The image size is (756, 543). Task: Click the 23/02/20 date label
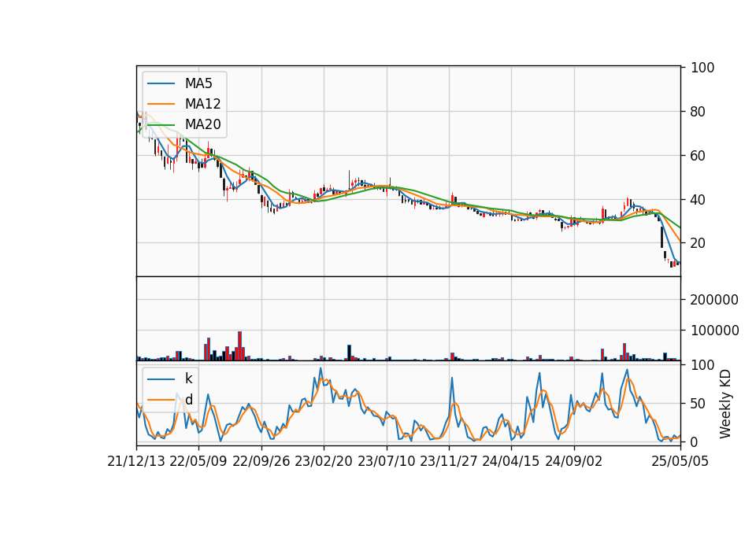coord(324,461)
